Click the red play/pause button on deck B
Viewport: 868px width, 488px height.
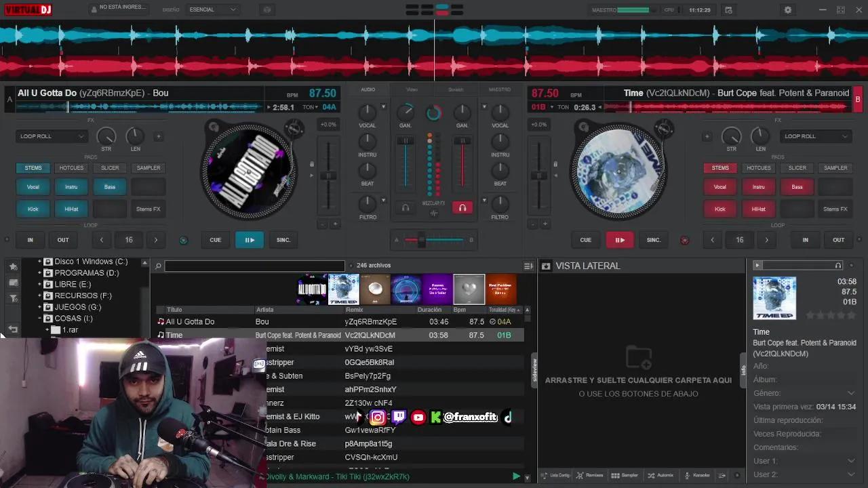coord(620,240)
